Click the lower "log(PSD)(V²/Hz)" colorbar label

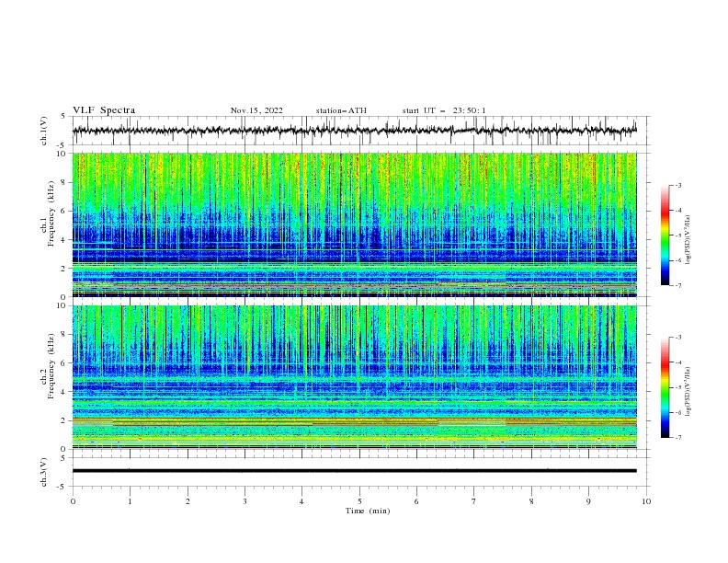[688, 392]
